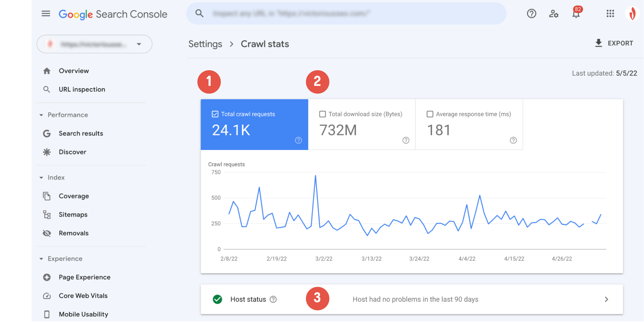Open Search results under Performance
This screenshot has width=644, height=322.
pyautogui.click(x=81, y=133)
